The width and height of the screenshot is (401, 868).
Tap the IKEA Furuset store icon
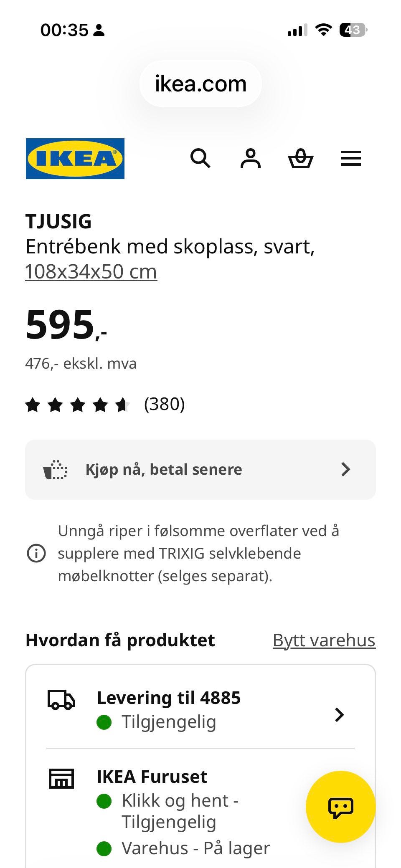[x=61, y=778]
